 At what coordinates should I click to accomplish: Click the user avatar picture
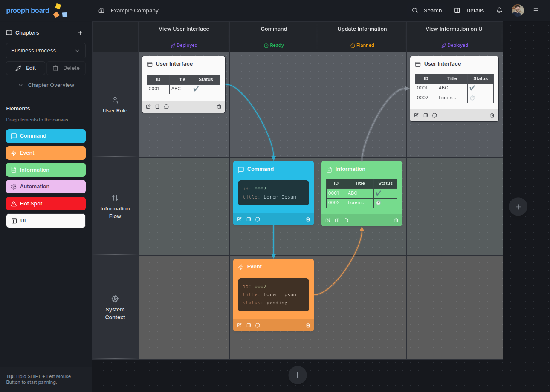click(x=518, y=11)
